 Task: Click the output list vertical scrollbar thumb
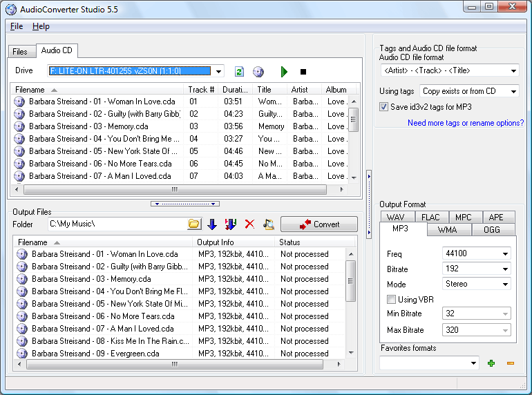point(350,281)
